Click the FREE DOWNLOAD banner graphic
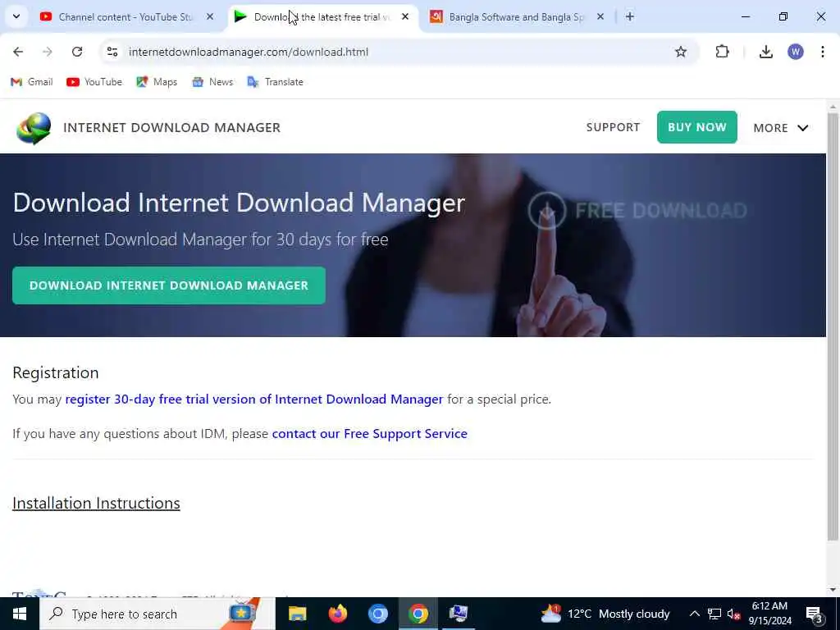The height and width of the screenshot is (630, 840). coord(637,211)
